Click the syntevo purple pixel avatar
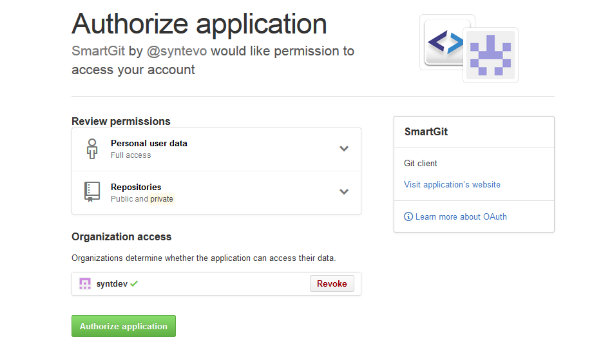This screenshot has width=612, height=364. pyautogui.click(x=490, y=55)
